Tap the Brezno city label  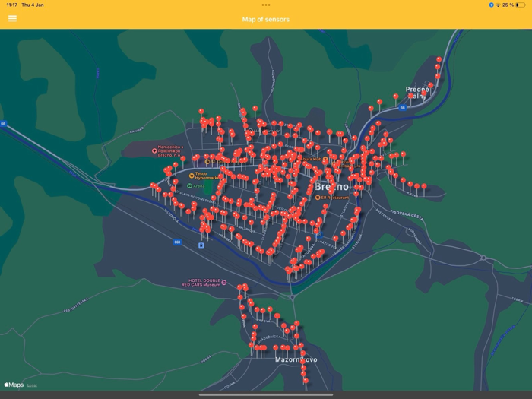[x=331, y=187]
